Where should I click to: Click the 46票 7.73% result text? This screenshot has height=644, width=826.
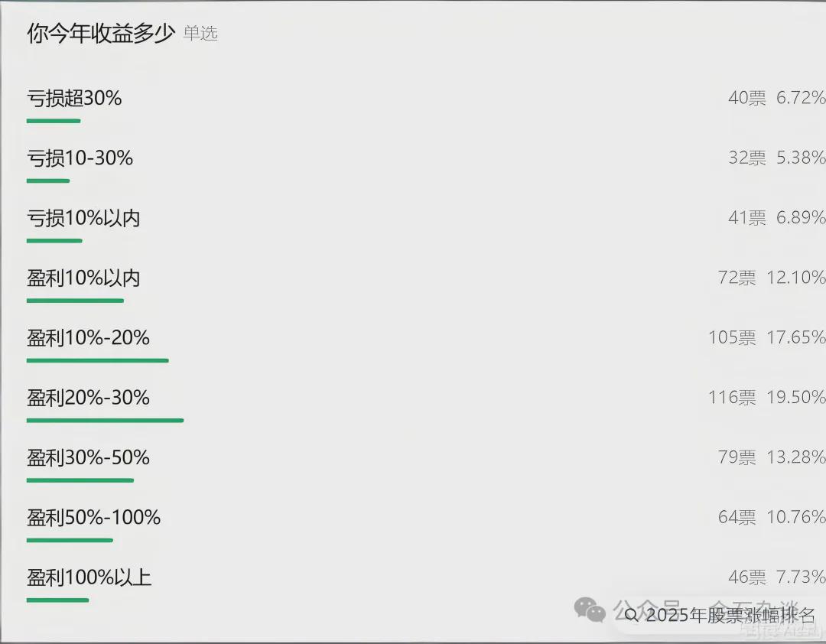click(x=776, y=577)
